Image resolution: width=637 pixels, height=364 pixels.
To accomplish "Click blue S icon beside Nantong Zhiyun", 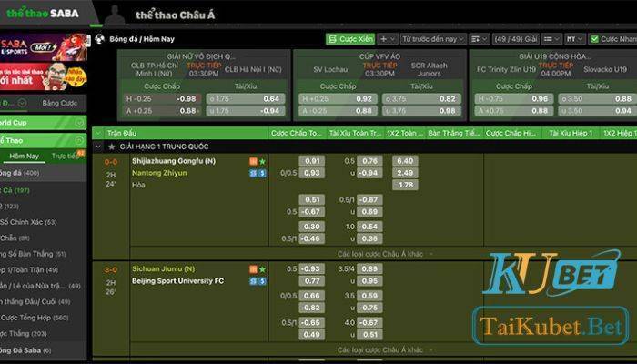I will pos(262,174).
